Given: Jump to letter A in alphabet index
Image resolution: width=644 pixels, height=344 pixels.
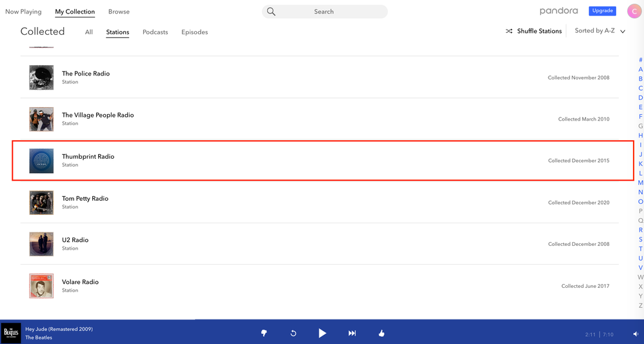Looking at the screenshot, I should (x=640, y=70).
